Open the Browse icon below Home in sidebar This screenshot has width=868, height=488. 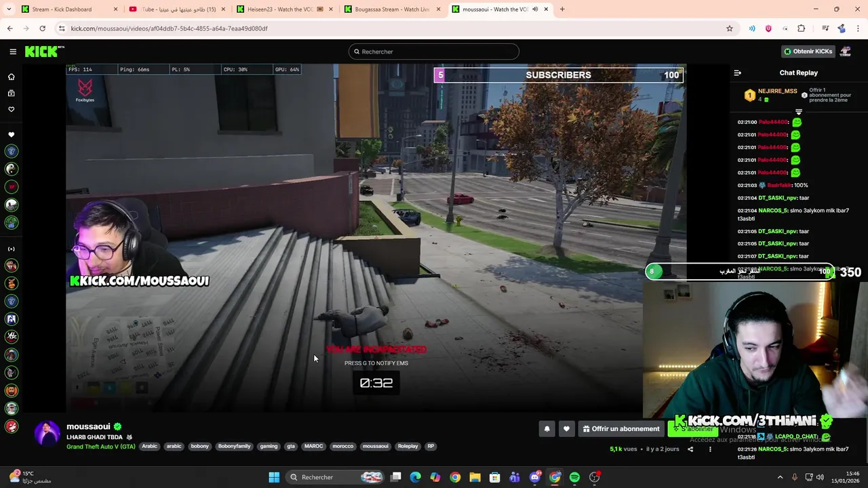click(x=12, y=93)
